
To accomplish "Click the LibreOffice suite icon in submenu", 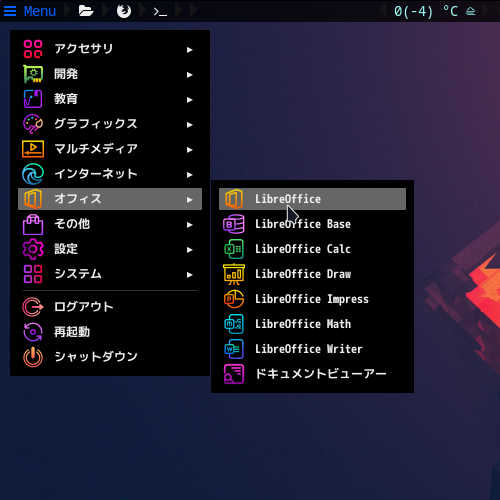I will pos(234,199).
